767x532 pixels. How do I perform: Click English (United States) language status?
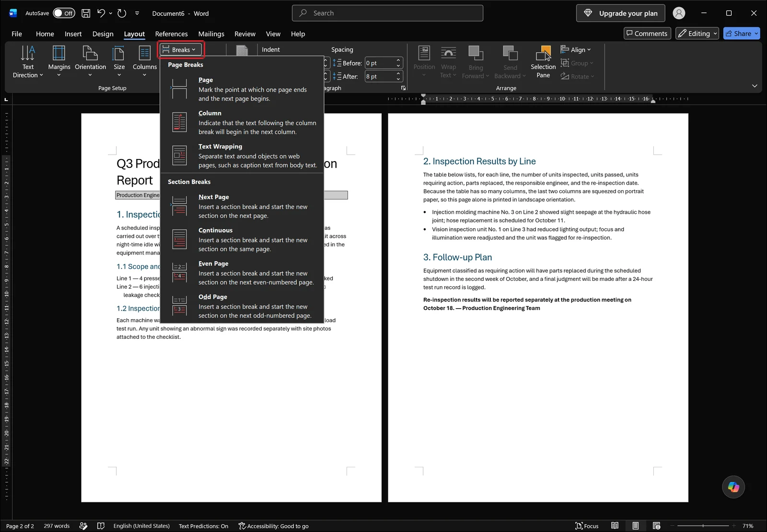[x=141, y=526]
